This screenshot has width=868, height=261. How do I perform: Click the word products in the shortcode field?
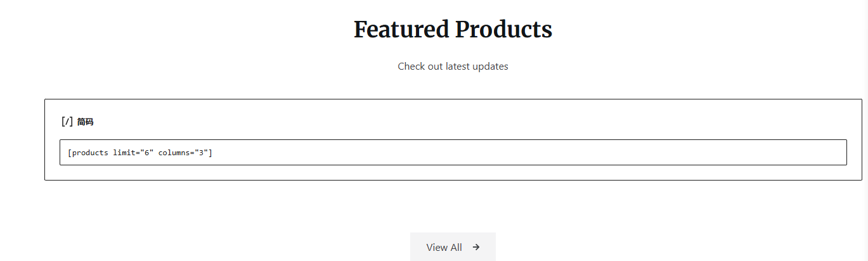click(90, 153)
